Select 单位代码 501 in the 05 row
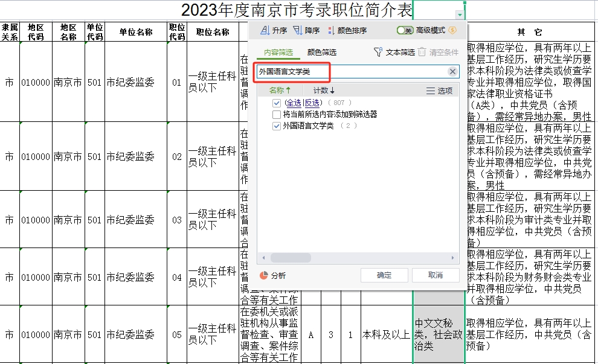598x364 pixels. (x=95, y=334)
